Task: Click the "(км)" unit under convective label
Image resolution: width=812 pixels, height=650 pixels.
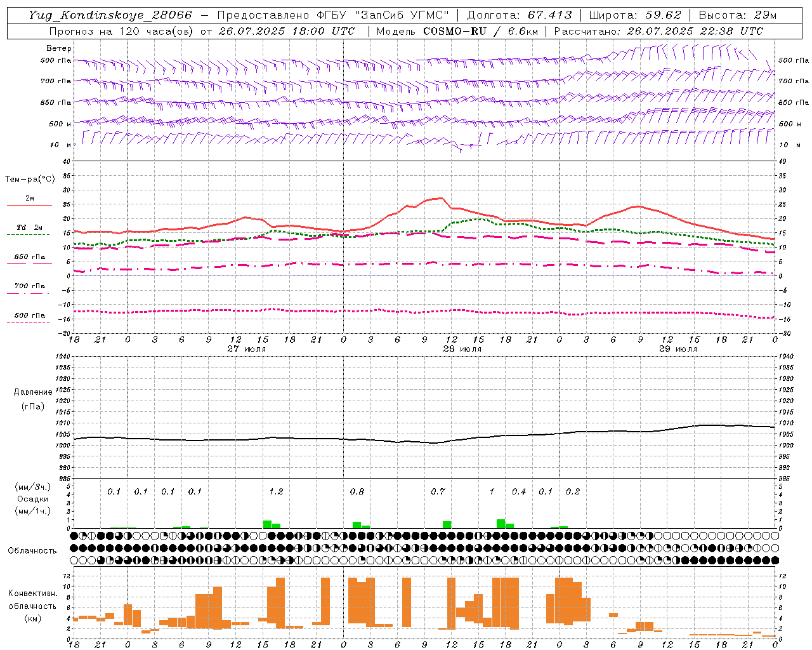Action: tap(32, 618)
